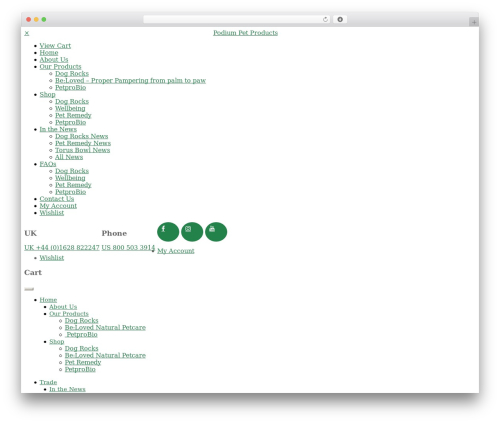
Task: Click the small button below Cart heading
Action: click(29, 289)
